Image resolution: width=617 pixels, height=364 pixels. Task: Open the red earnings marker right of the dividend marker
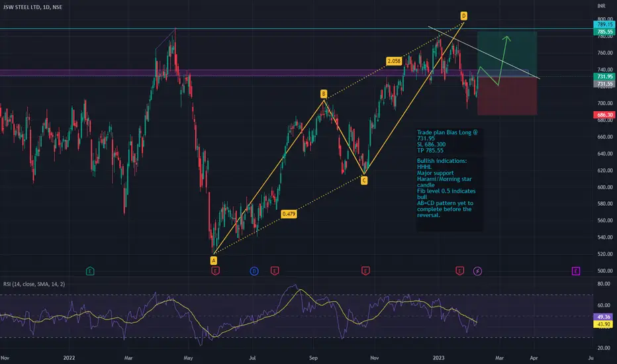pyautogui.click(x=275, y=271)
